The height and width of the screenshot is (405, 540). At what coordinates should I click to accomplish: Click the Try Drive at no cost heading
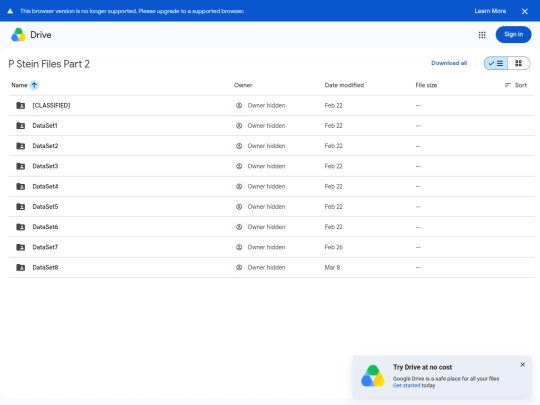coord(423,367)
